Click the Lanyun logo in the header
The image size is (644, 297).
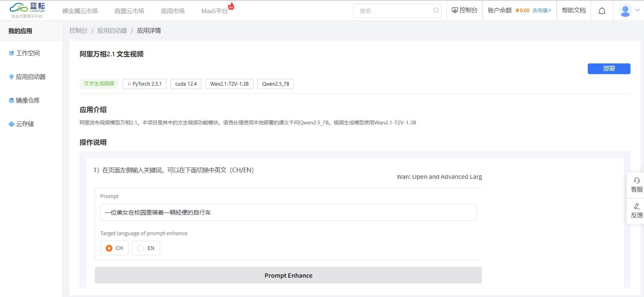tap(27, 10)
